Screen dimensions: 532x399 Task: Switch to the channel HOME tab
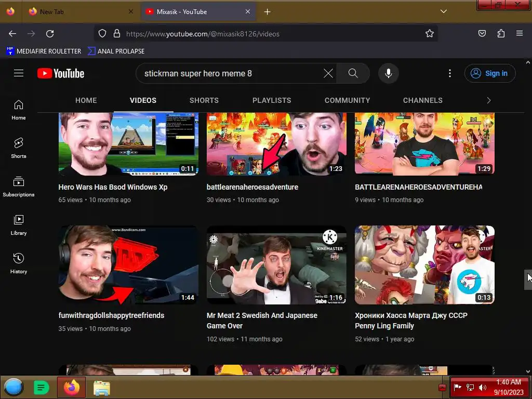pos(86,100)
